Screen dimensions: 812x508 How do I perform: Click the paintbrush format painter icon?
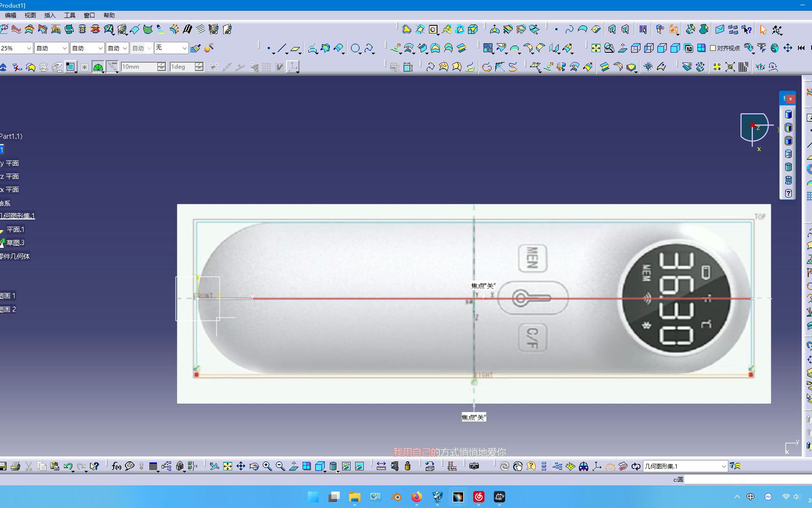tap(195, 48)
